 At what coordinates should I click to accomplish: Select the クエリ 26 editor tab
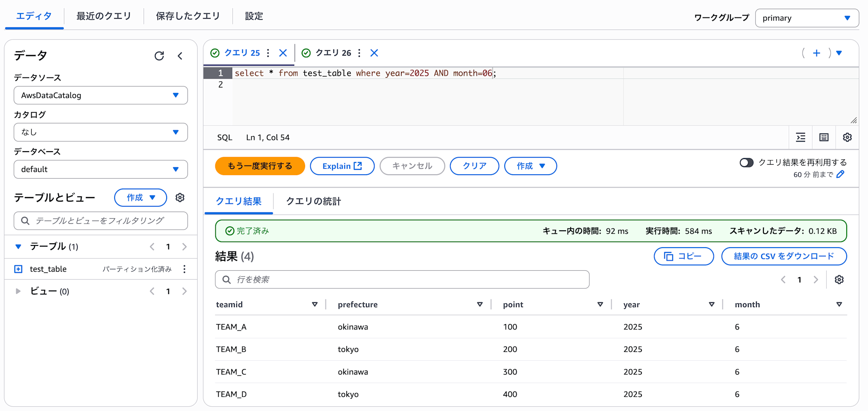click(333, 53)
